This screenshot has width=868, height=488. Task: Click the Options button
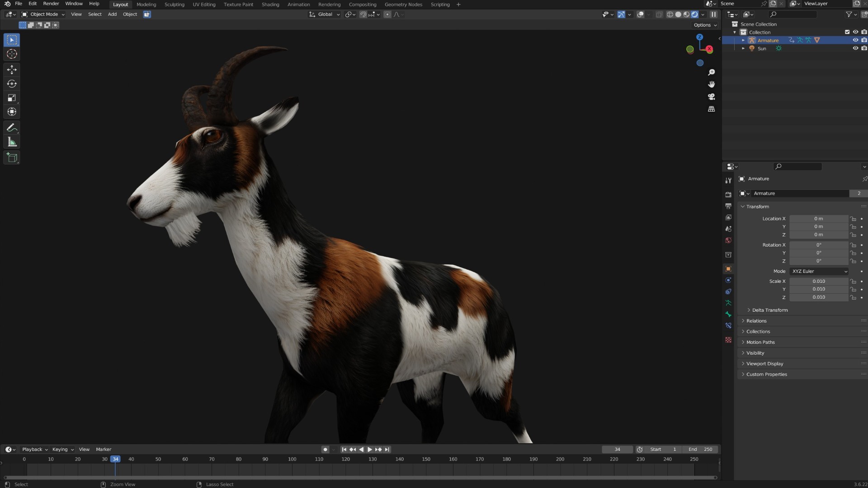[705, 25]
